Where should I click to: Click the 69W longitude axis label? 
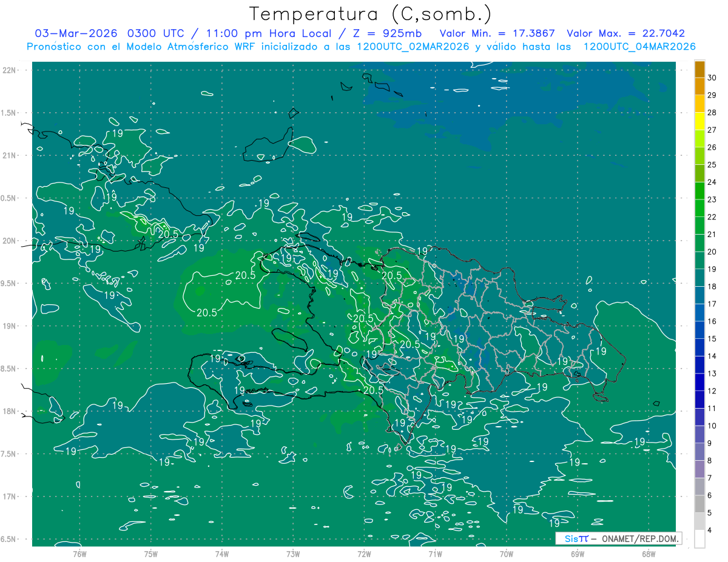pyautogui.click(x=578, y=554)
